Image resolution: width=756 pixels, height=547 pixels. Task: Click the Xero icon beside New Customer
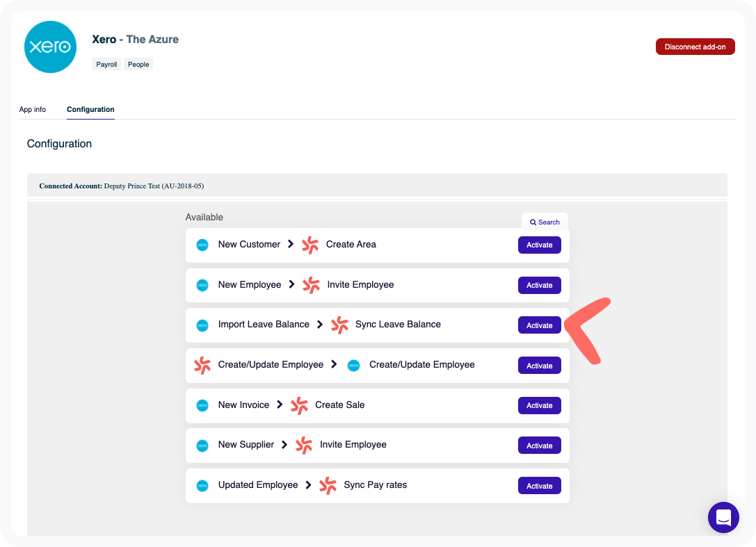click(202, 245)
